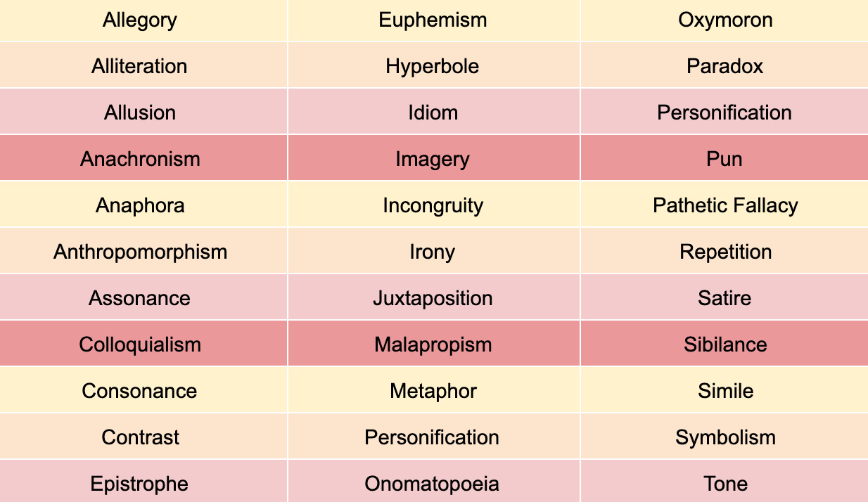Select the Anachronism cell
Viewport: 868px width, 502px height.
pyautogui.click(x=143, y=158)
